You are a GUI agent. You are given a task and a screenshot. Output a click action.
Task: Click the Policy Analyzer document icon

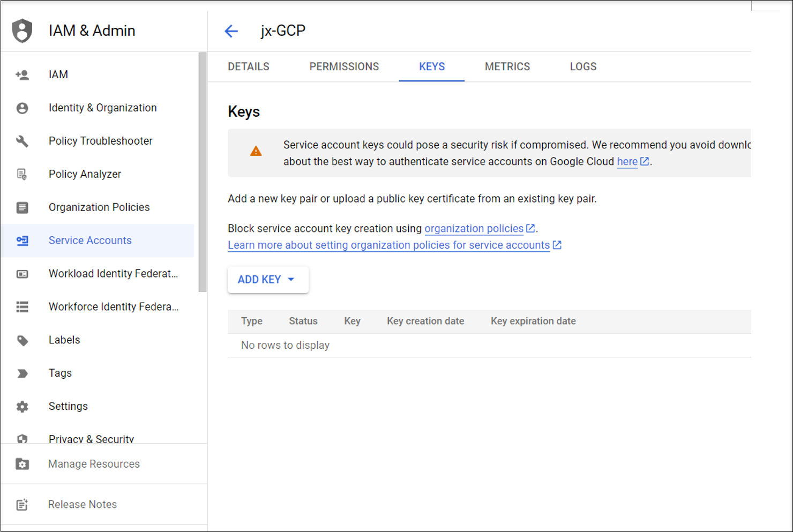(22, 174)
